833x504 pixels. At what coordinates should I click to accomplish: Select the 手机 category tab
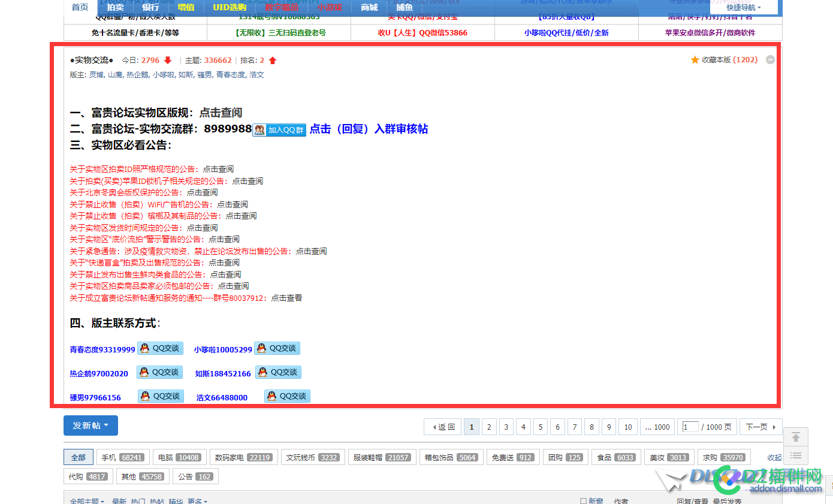[123, 457]
